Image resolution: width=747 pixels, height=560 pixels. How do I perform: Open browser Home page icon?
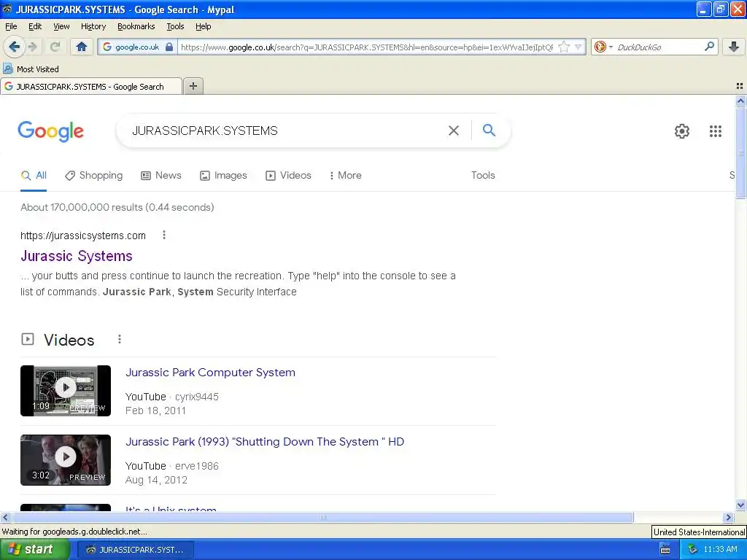82,47
